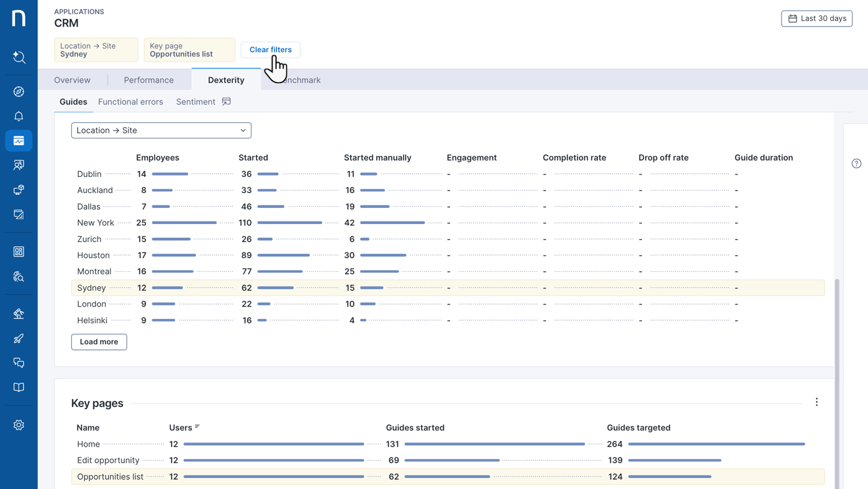The width and height of the screenshot is (868, 489).
Task: Click the help question mark icon
Action: [856, 163]
